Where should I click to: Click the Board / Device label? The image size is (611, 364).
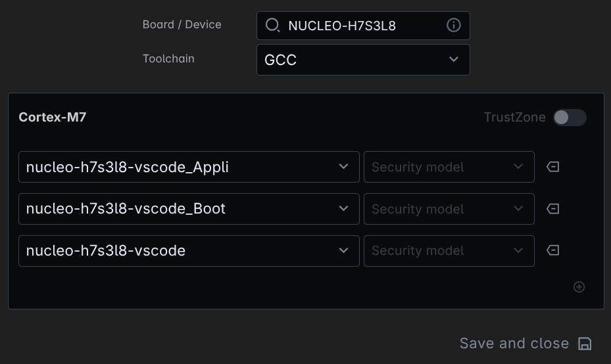182,24
